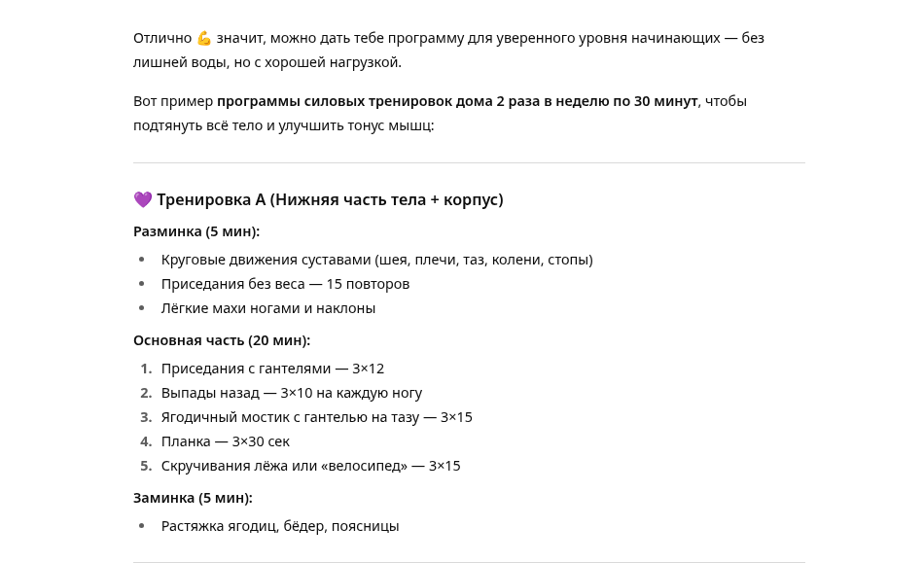The height and width of the screenshot is (563, 924).
Task: Click the 'Разминка (5 мин):' subheading
Action: click(x=196, y=231)
